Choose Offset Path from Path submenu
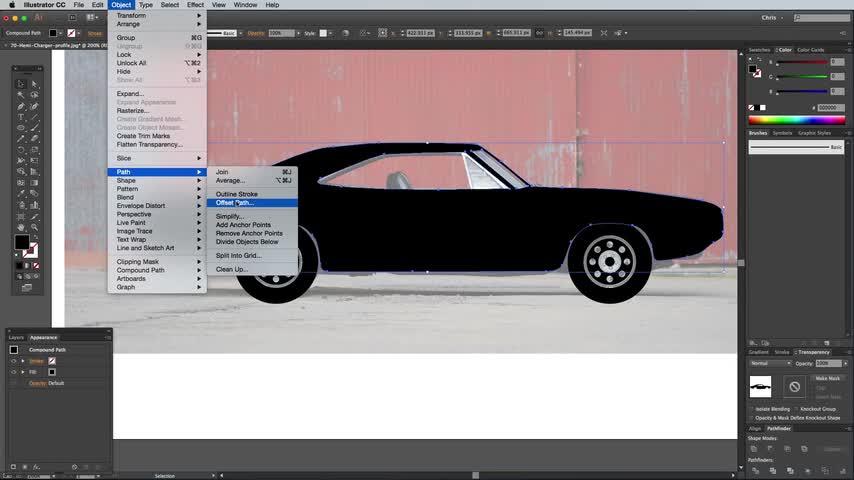 coord(235,203)
